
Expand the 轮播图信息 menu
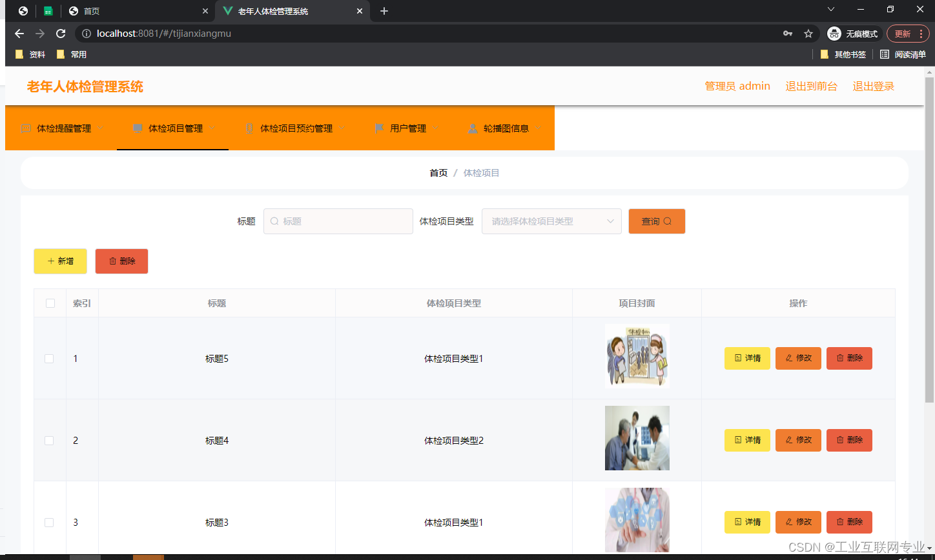[504, 128]
